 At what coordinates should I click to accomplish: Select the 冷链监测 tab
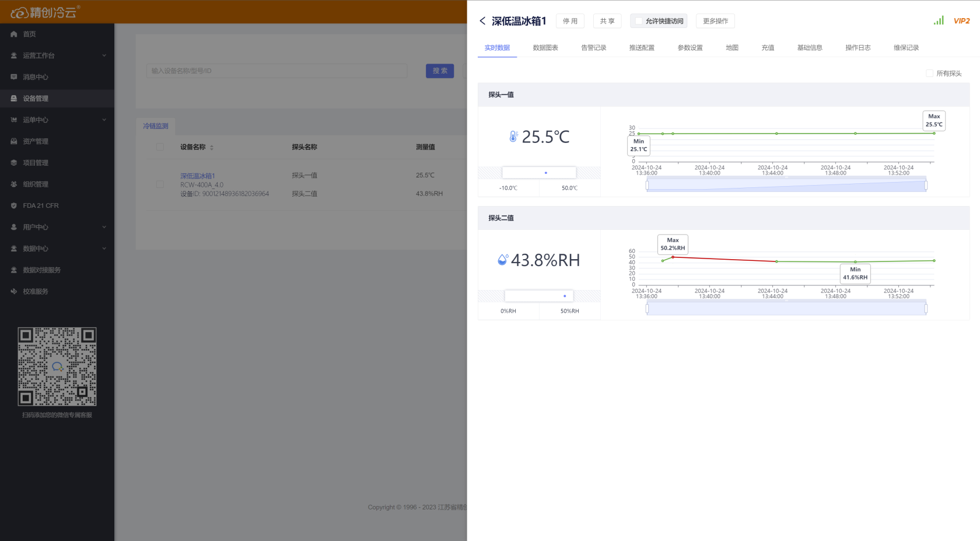click(156, 126)
